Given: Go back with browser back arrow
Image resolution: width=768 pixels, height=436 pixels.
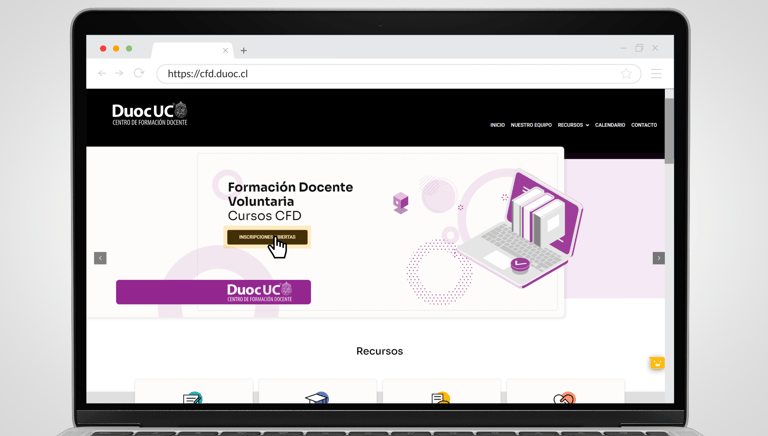Looking at the screenshot, I should click(102, 73).
